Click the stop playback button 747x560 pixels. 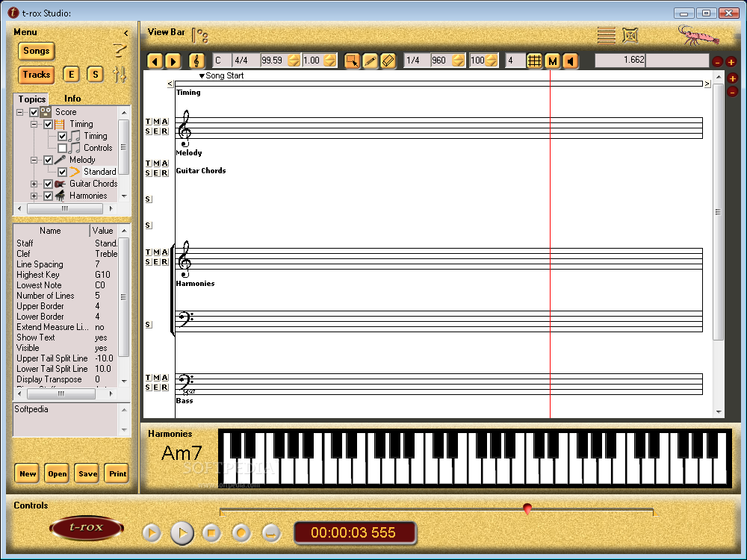coord(211,533)
